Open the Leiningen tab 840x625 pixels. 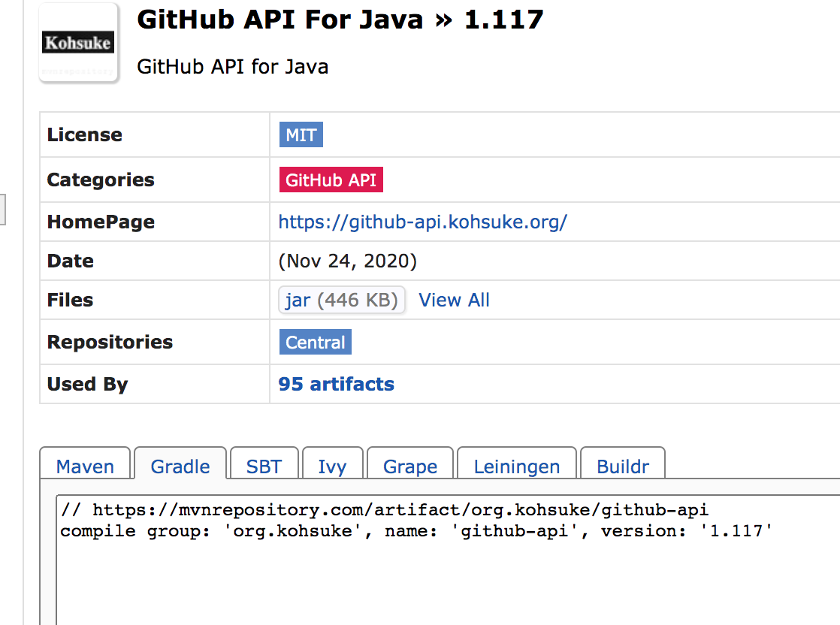click(x=516, y=465)
